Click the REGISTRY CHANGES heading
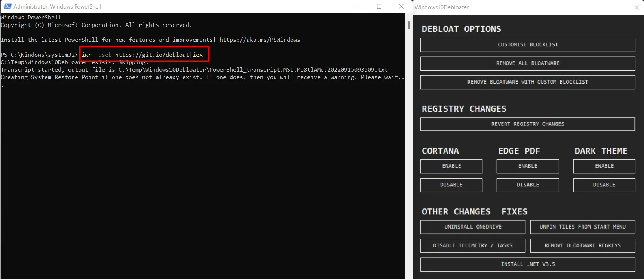The height and width of the screenshot is (279, 644). [464, 109]
